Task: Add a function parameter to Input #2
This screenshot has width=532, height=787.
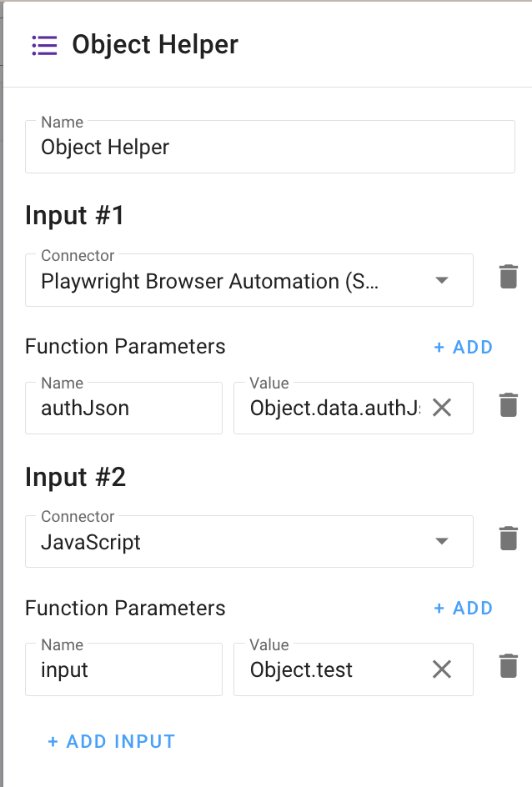Action: 464,608
